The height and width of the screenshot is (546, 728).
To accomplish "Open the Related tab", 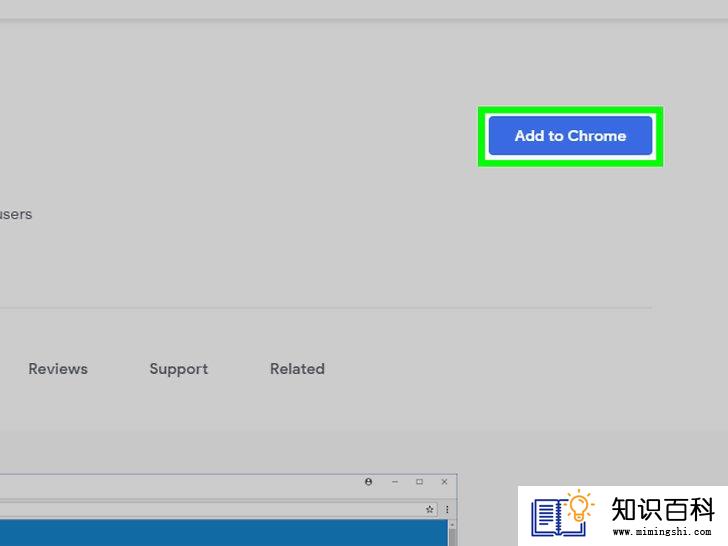I will pyautogui.click(x=297, y=369).
